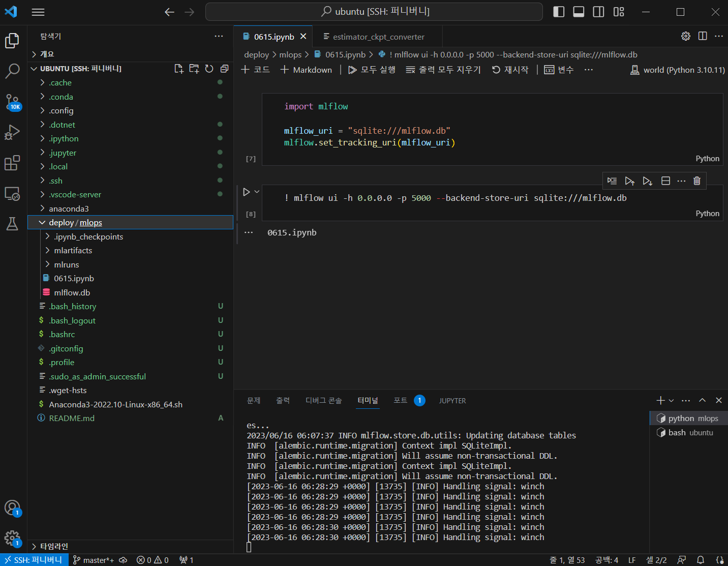Toggle the primary side bar visibility
The image size is (728, 566).
coord(559,12)
